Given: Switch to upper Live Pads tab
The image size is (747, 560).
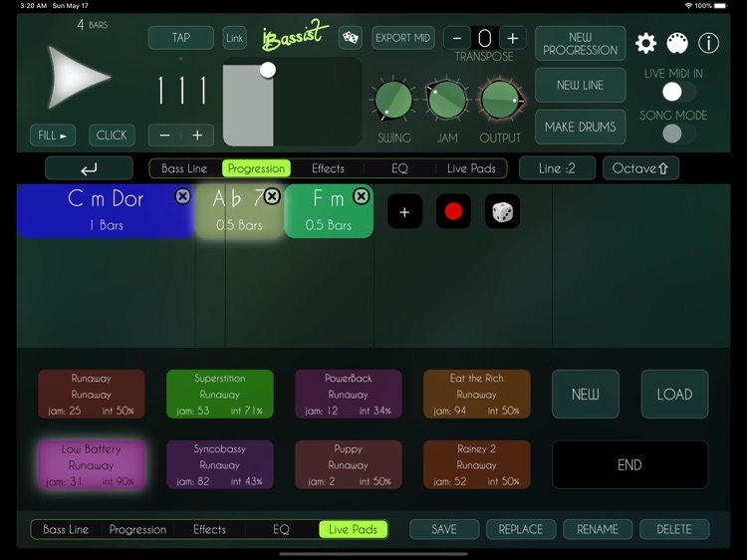Looking at the screenshot, I should (471, 168).
